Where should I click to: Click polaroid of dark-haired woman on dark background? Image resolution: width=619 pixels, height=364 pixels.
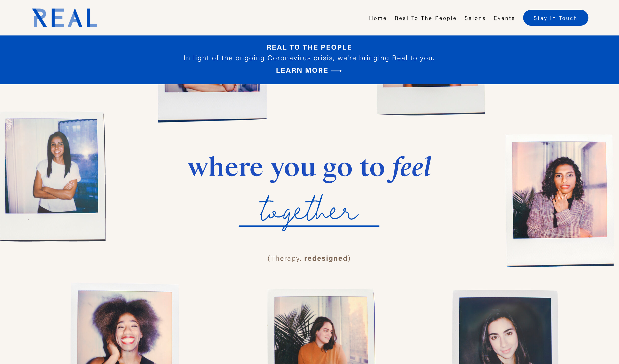tap(505, 327)
